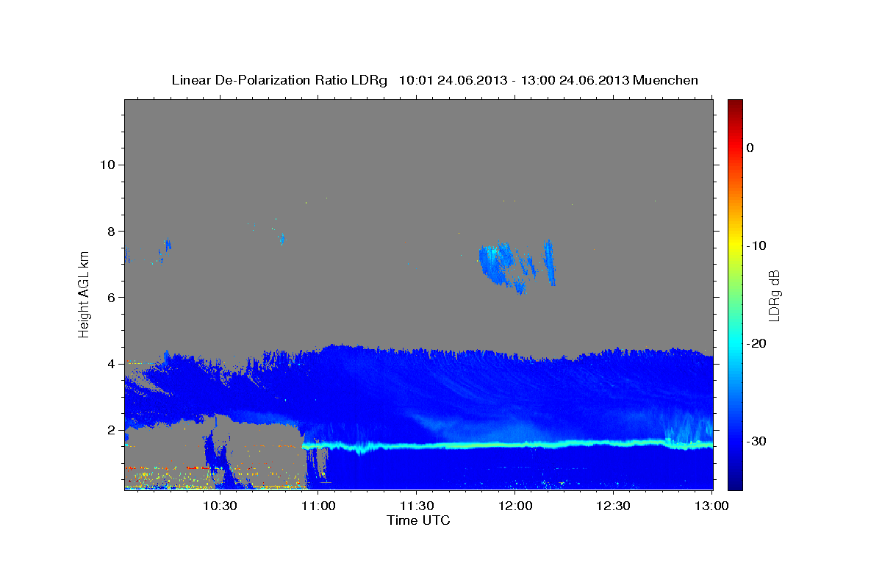Click the small cloud patch near 7.5 km at 10:15

pyautogui.click(x=168, y=245)
